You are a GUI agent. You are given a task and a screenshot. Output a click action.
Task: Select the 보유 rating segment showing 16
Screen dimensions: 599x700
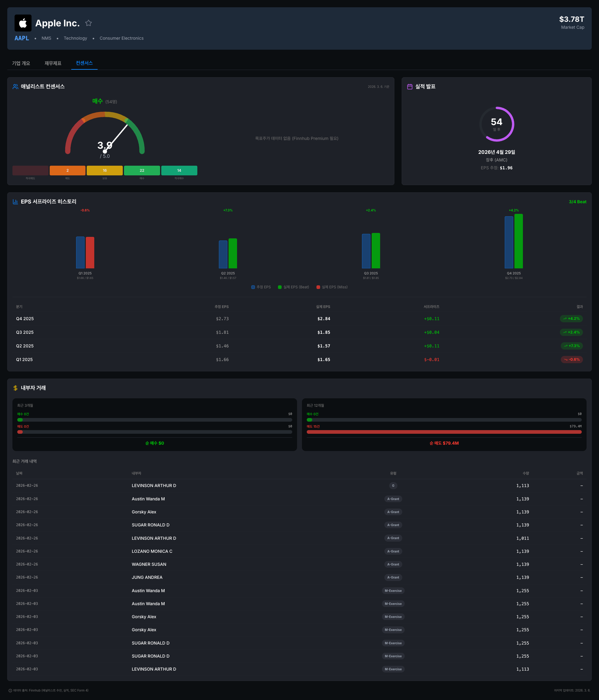[105, 170]
